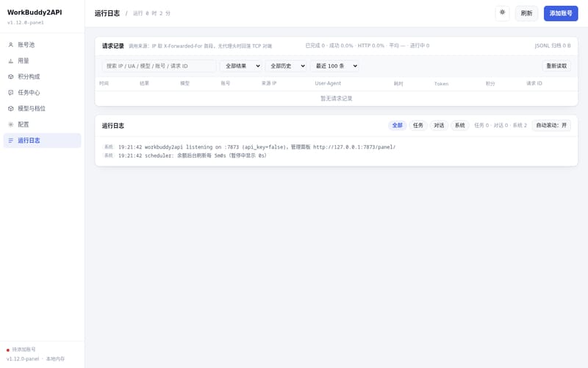Click the 运行日志 log panel heading
588x368 pixels.
[113, 126]
